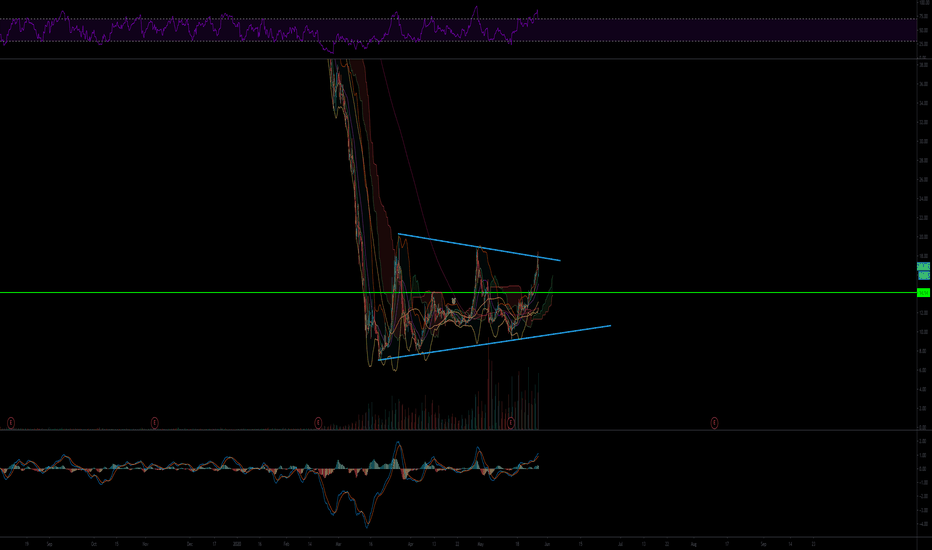Click the earnings marker near the November date label
Image resolution: width=932 pixels, height=550 pixels.
coord(155,423)
